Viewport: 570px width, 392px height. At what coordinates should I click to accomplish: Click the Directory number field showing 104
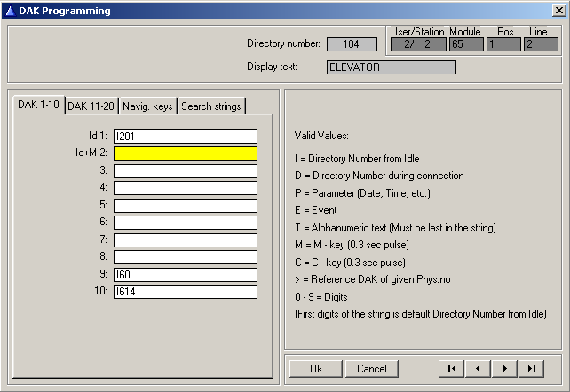[x=352, y=44]
